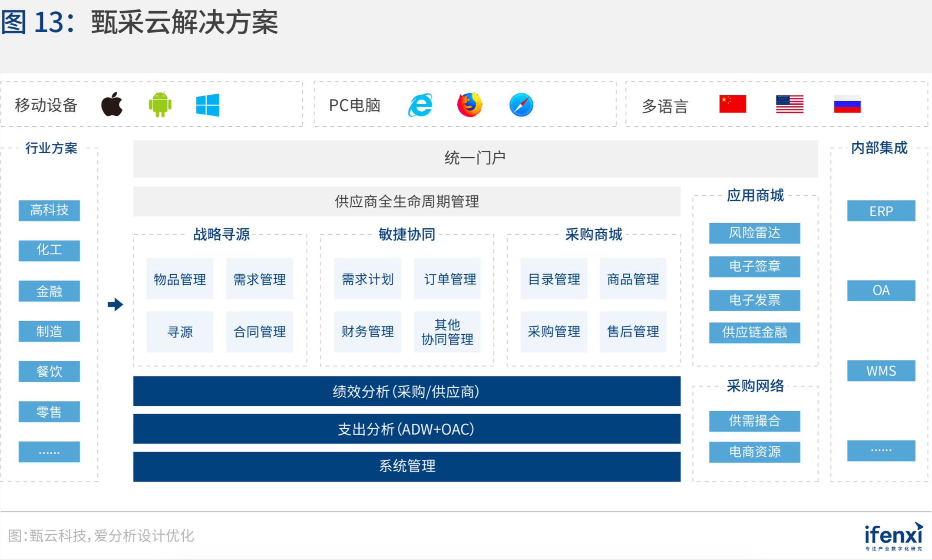
Task: Click the source caption 甄云科技,爱分析设计优化
Action: [112, 536]
